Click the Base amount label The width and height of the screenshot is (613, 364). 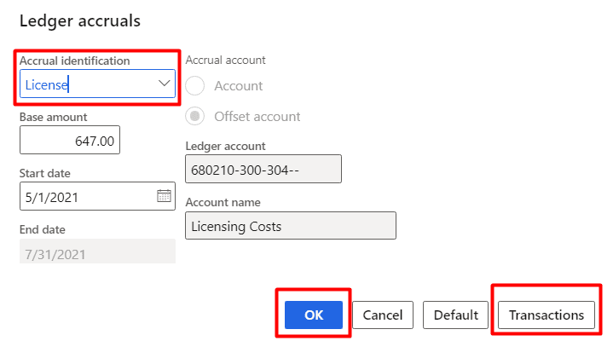tap(53, 117)
